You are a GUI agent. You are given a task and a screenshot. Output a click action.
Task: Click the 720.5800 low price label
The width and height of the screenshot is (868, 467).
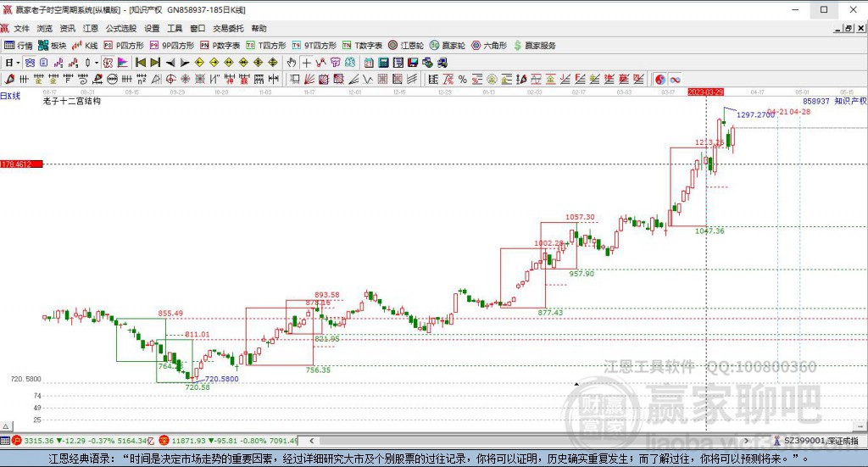pyautogui.click(x=221, y=379)
